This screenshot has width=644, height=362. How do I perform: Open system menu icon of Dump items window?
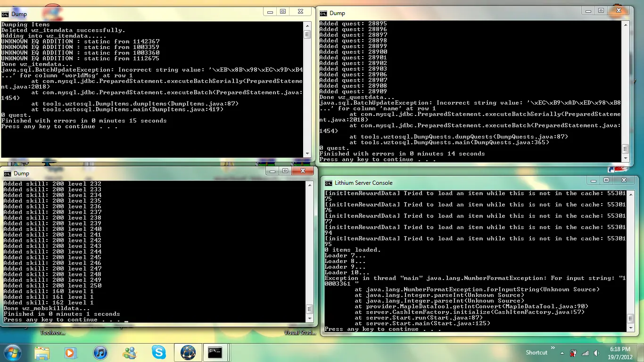(x=5, y=14)
